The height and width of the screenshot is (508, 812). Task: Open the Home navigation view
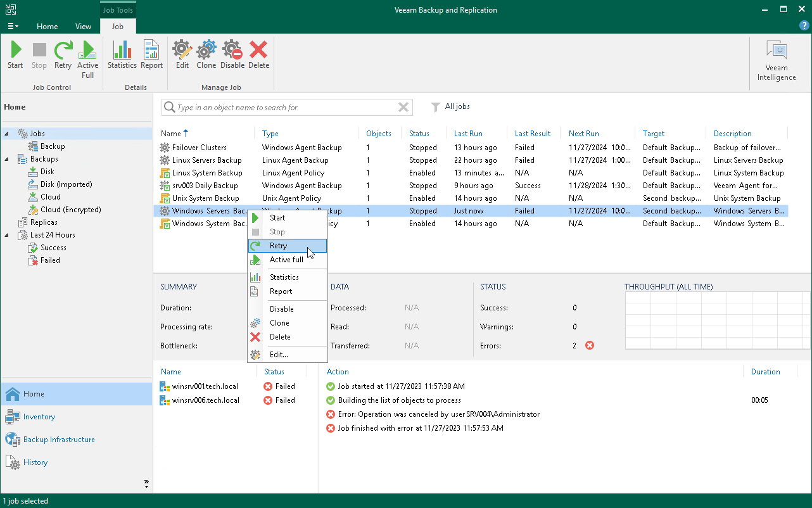point(77,394)
